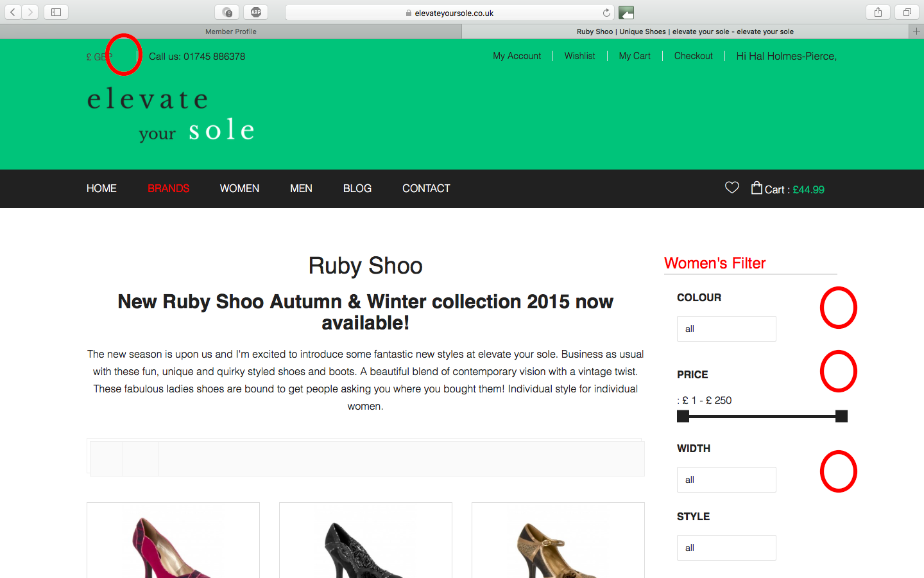Click the Safari back arrow button

click(13, 12)
